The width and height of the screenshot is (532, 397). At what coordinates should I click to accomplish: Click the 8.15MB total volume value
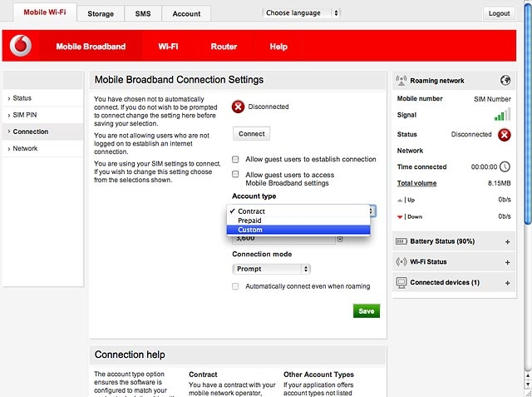point(499,183)
